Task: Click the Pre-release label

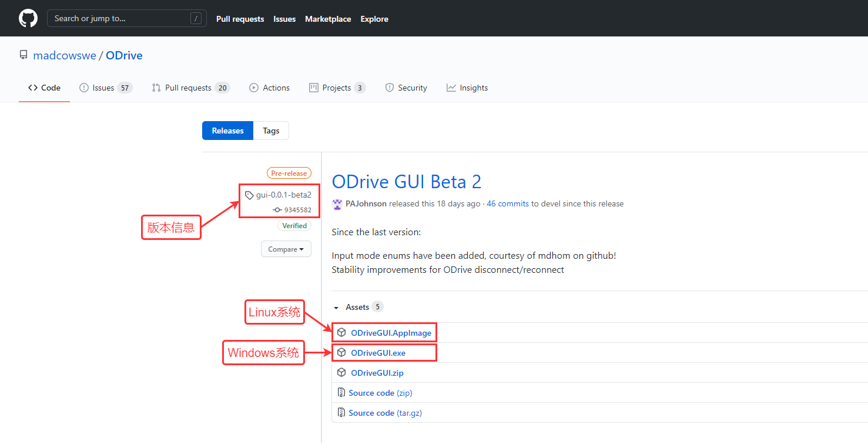Action: 289,172
